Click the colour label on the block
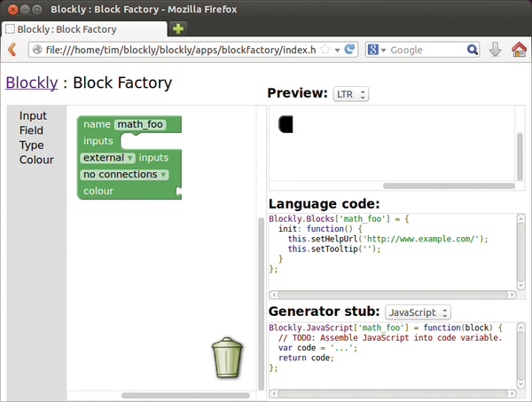The height and width of the screenshot is (402, 532). [x=98, y=191]
